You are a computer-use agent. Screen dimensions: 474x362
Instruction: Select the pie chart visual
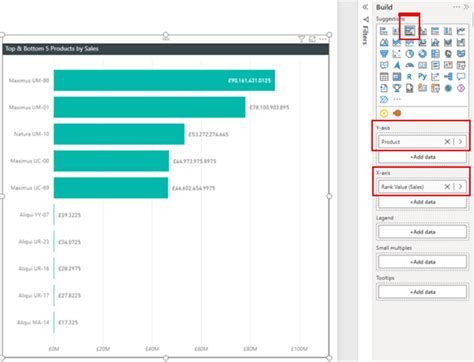pos(410,54)
